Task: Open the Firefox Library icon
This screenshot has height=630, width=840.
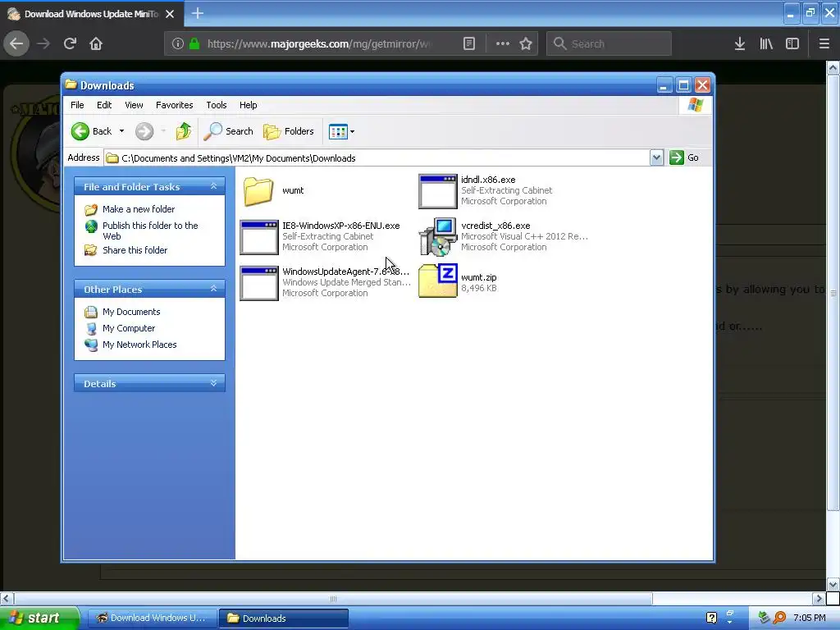Action: 766,43
